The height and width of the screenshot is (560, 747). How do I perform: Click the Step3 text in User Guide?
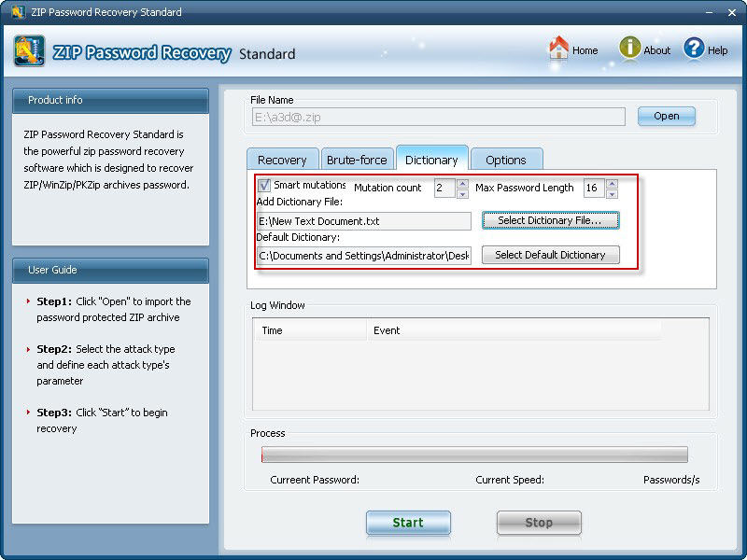coord(102,421)
